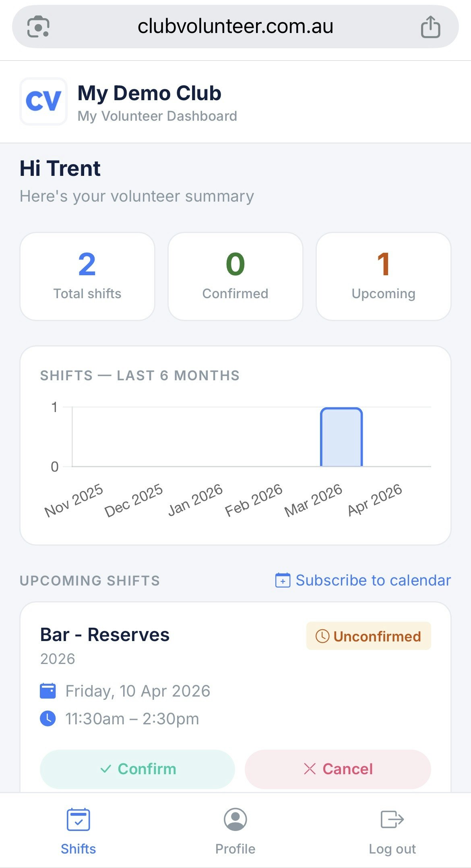471x868 pixels.
Task: Select the Confirmed count card
Action: coord(235,276)
